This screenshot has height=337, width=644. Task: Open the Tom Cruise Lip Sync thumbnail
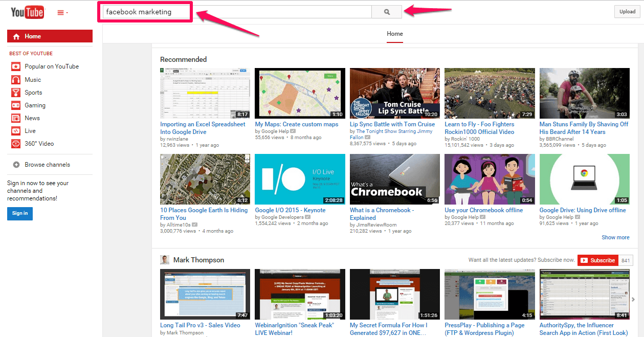click(395, 94)
